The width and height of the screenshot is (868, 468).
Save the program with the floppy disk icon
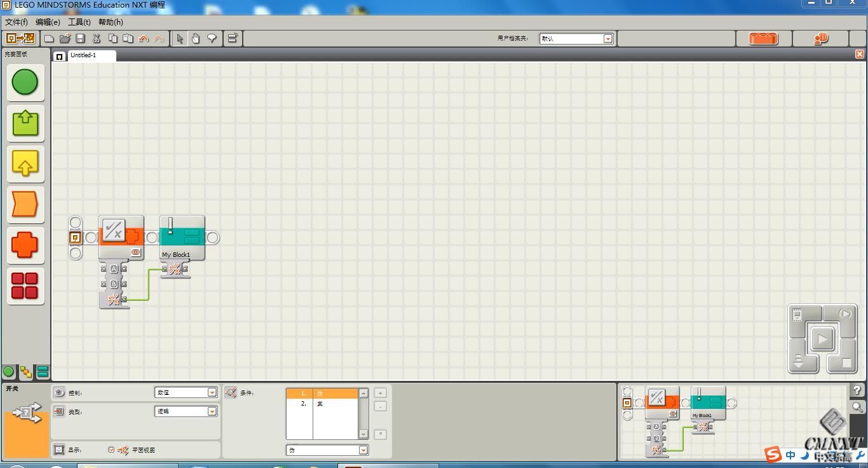click(x=80, y=39)
